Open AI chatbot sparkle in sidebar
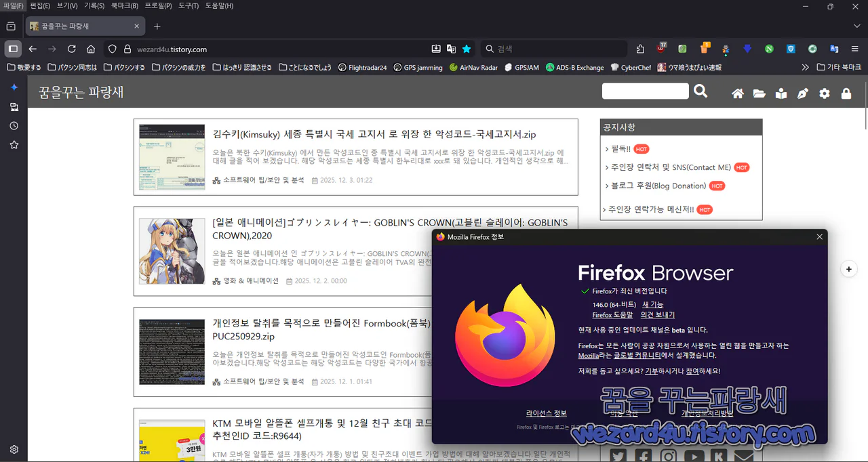The image size is (868, 462). [14, 87]
